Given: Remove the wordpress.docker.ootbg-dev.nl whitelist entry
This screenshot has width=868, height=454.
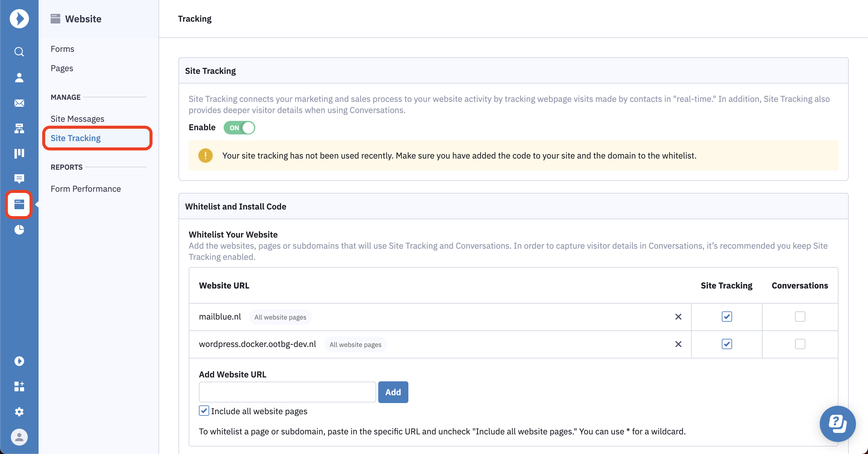Looking at the screenshot, I should tap(678, 344).
